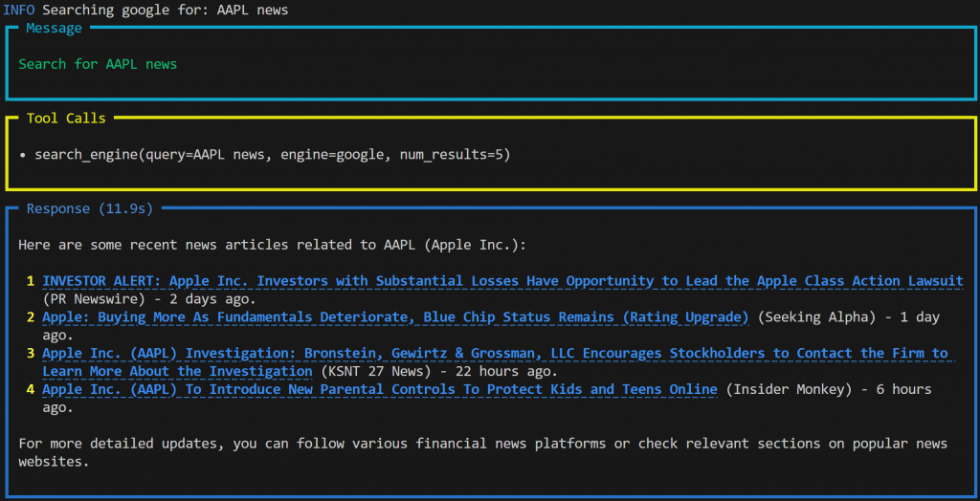Click the 'Here are some recent news articles' line
The width and height of the screenshot is (980, 501).
pyautogui.click(x=272, y=245)
